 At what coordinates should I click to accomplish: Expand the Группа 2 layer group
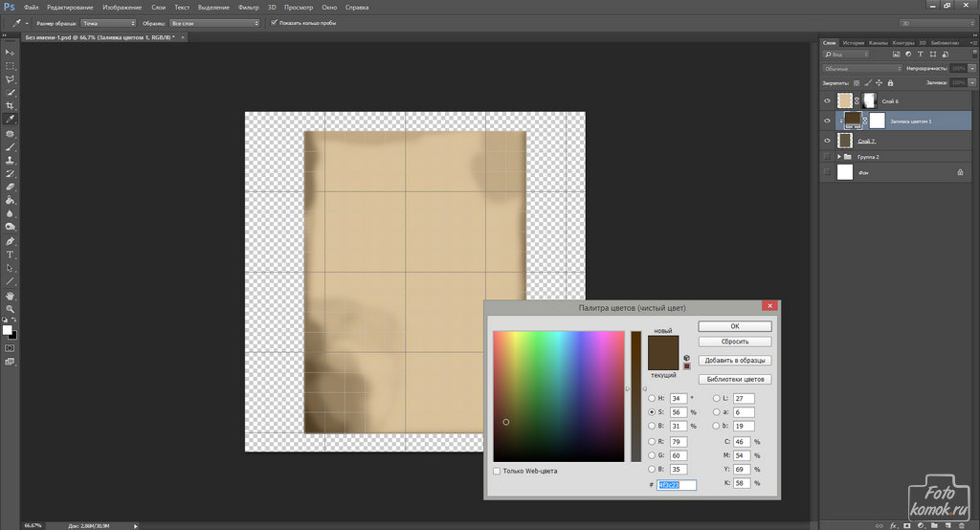839,156
